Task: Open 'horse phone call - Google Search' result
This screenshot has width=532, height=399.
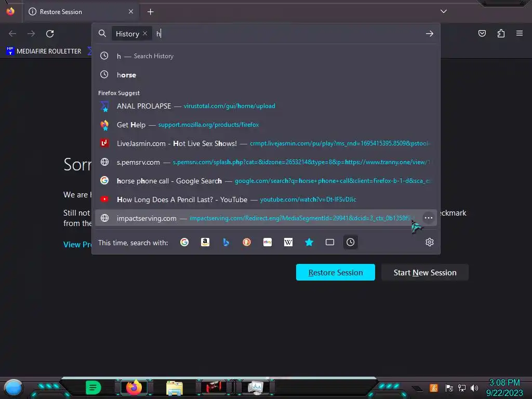Action: pos(266,181)
